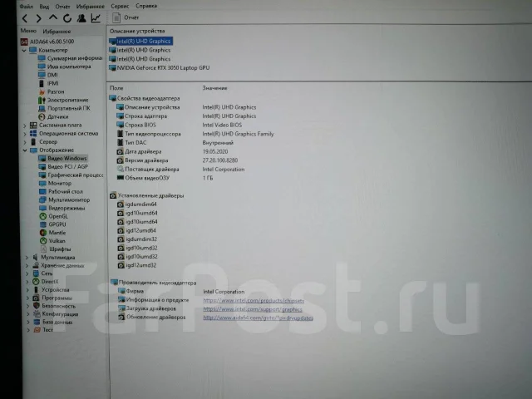The image size is (532, 399).
Task: Refresh the page with the Refresh icon
Action: coord(67,18)
